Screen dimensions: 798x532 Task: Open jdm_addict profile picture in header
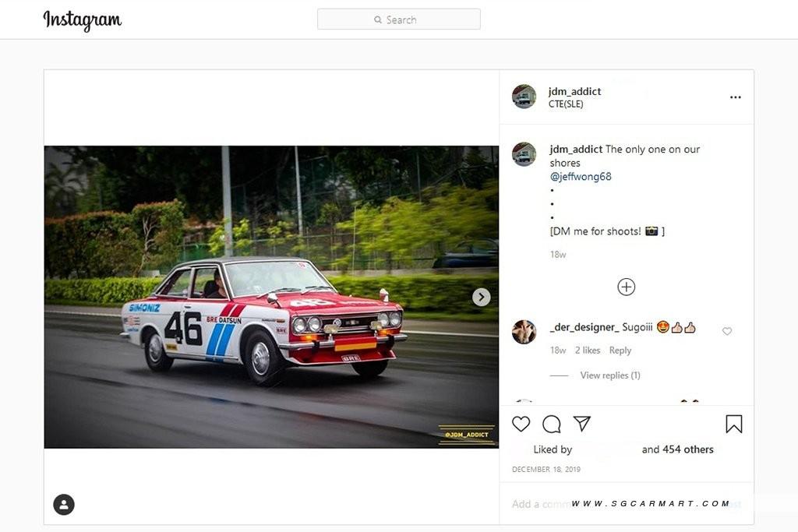pyautogui.click(x=524, y=97)
